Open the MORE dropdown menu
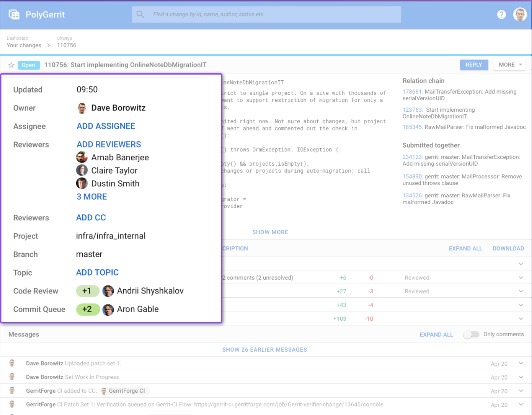Screen dimensions: 532x415 coord(510,65)
